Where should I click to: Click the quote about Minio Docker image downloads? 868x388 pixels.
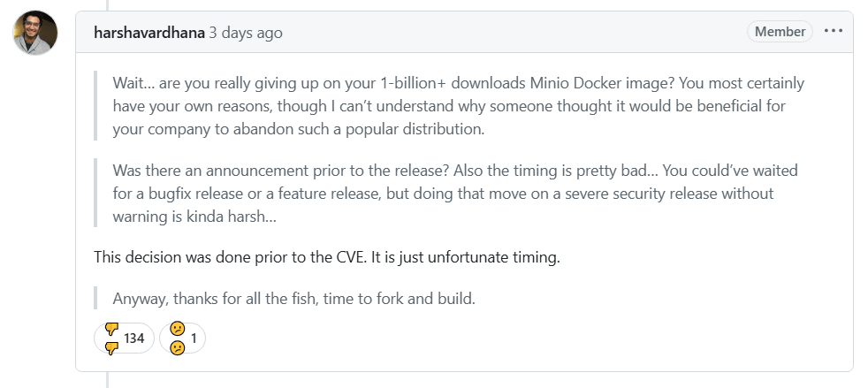pyautogui.click(x=442, y=105)
